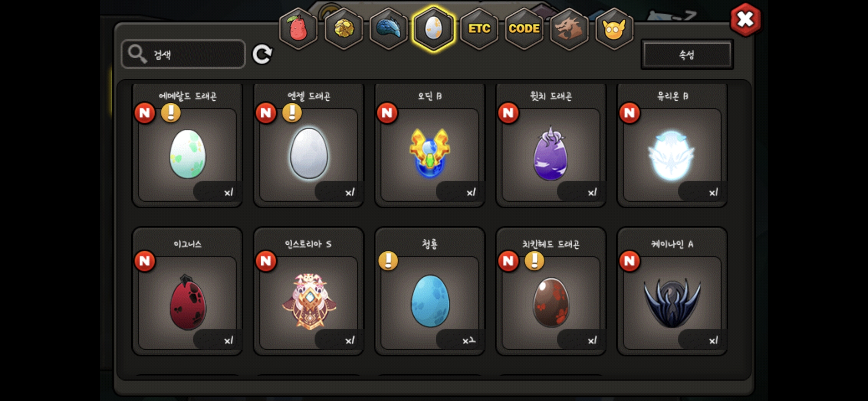
Task: Open the fruit food category tab
Action: click(x=298, y=29)
